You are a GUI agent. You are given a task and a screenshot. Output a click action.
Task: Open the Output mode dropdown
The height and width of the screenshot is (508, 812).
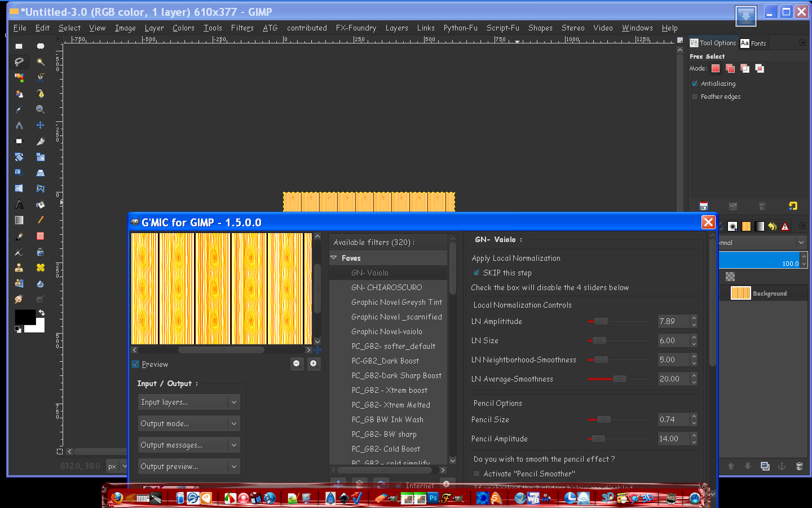(189, 423)
